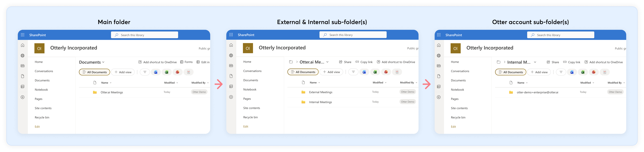
Task: Click the PowerPoint filter icon in the External & Internal window
Action: pos(386,72)
